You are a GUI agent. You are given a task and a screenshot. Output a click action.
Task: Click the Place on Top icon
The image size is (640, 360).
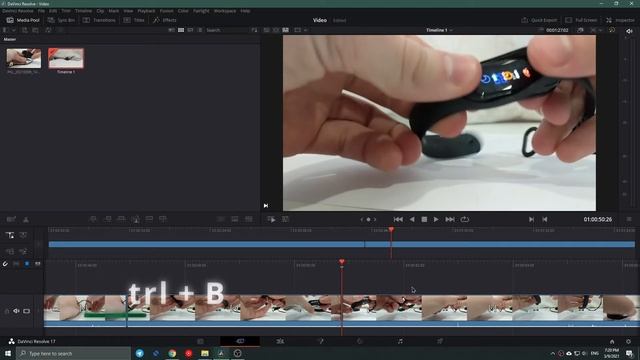tap(149, 220)
